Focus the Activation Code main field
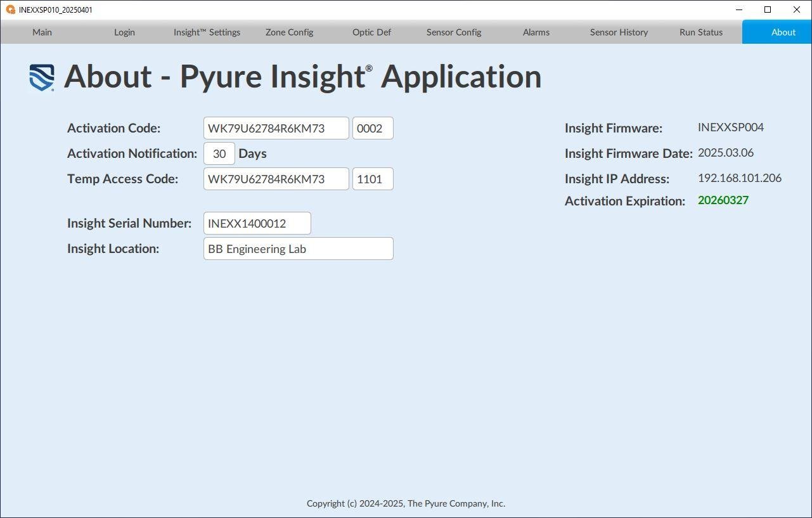Screen dimensions: 812x518 click(x=276, y=128)
